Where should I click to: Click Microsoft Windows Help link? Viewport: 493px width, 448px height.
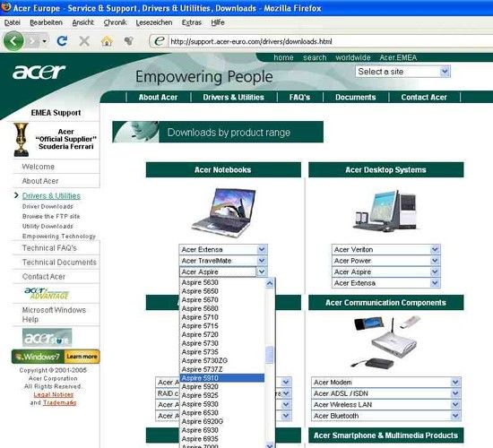click(54, 314)
